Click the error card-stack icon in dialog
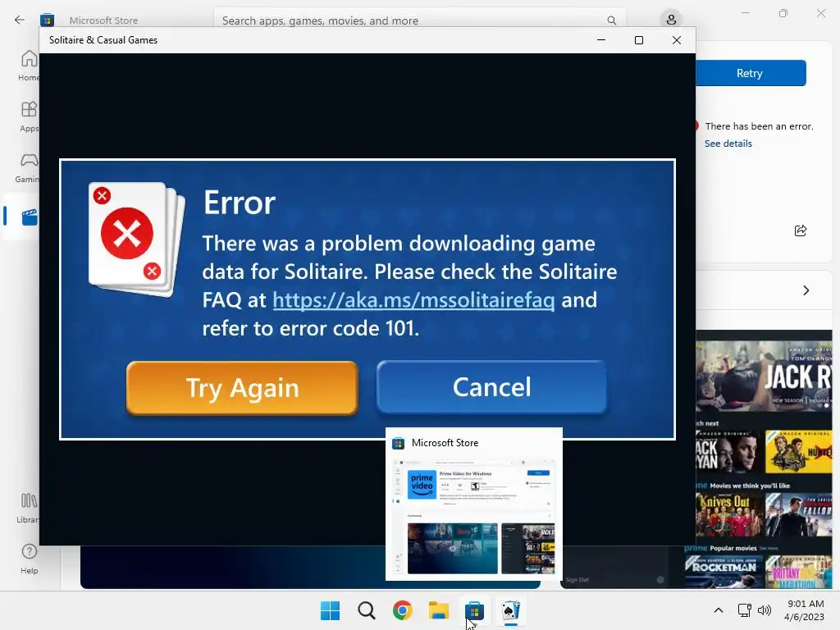The image size is (840, 630). [137, 239]
